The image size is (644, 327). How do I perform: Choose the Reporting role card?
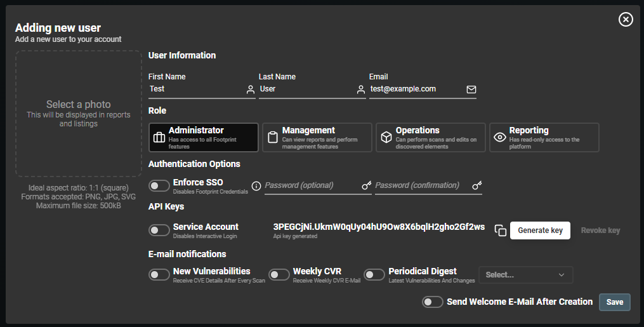coord(544,137)
